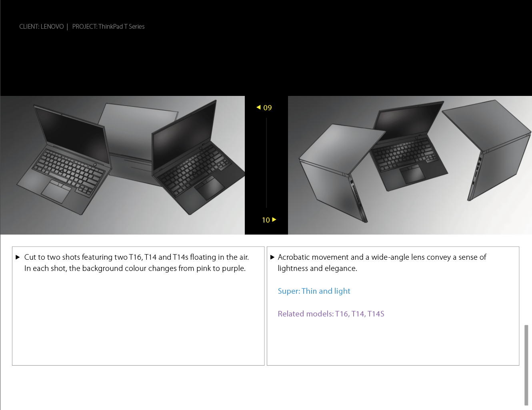Screen dimensions: 532x410
Task: Select the frame number 09 label
Action: point(268,108)
